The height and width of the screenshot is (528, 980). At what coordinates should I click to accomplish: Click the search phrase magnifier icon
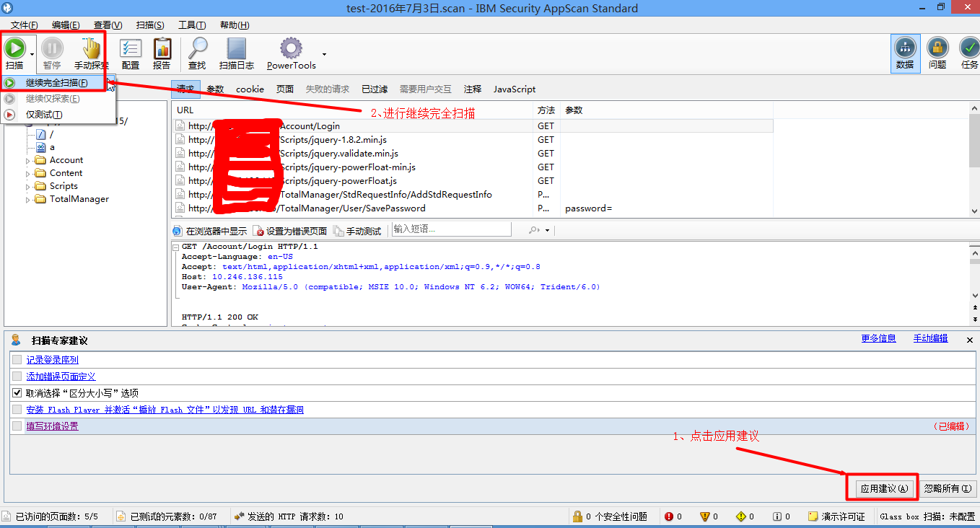(x=534, y=230)
